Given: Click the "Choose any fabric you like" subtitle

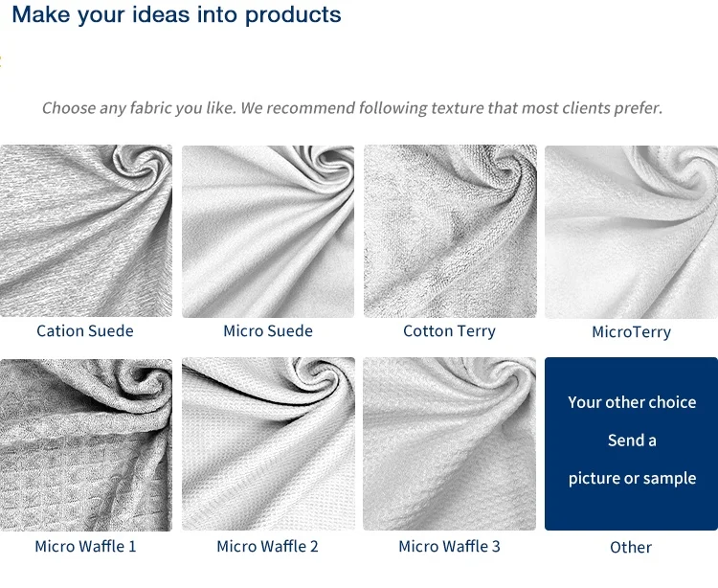Looking at the screenshot, I should (352, 107).
